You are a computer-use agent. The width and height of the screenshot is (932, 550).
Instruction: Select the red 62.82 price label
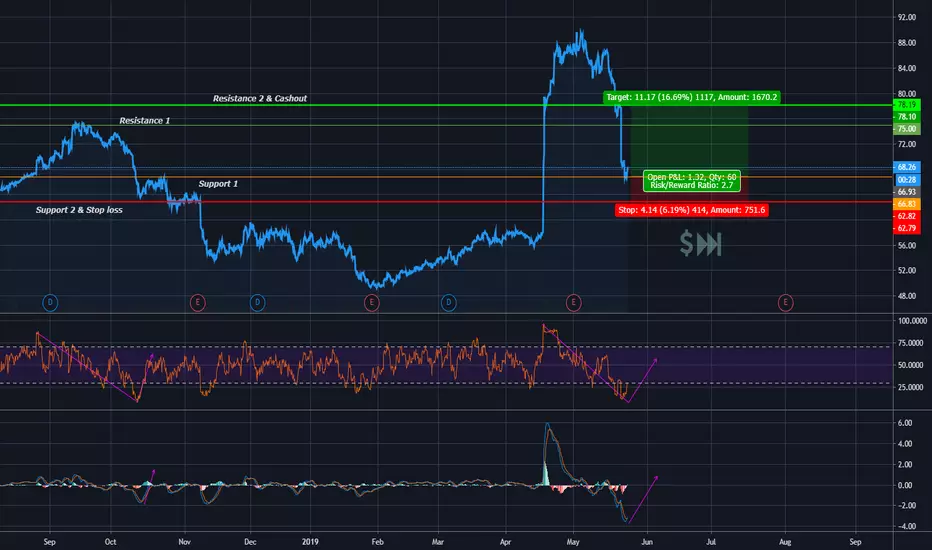click(x=906, y=216)
